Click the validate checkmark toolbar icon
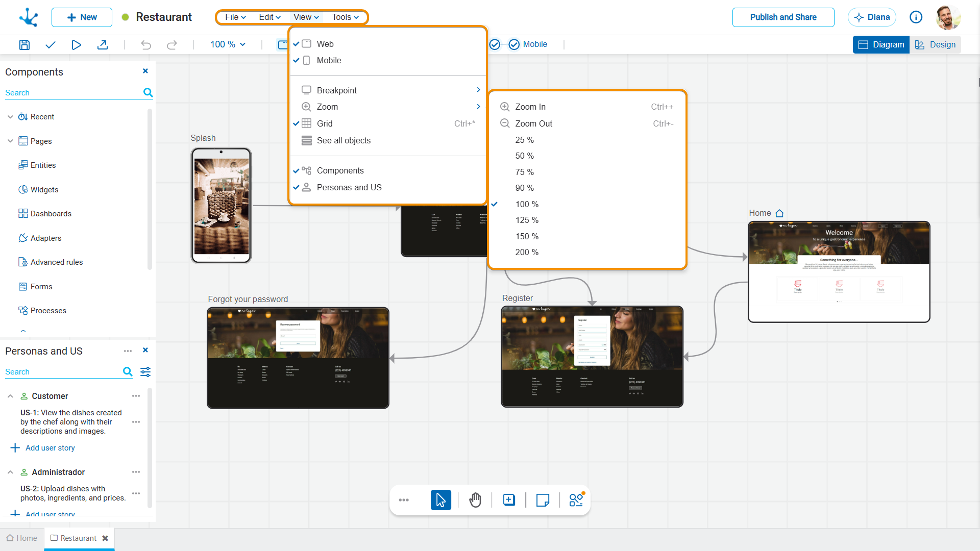980x551 pixels. coord(50,44)
